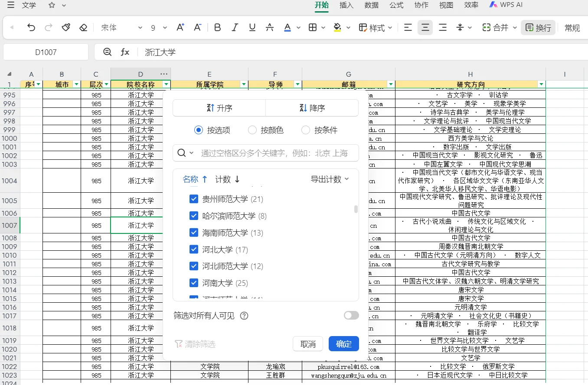Toggle underline formatting
Viewport: 588px width, 385px height.
(x=252, y=28)
